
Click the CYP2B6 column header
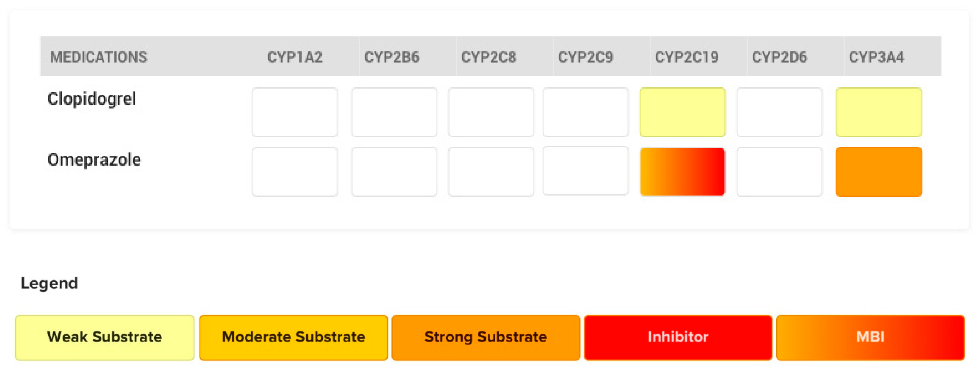(392, 57)
